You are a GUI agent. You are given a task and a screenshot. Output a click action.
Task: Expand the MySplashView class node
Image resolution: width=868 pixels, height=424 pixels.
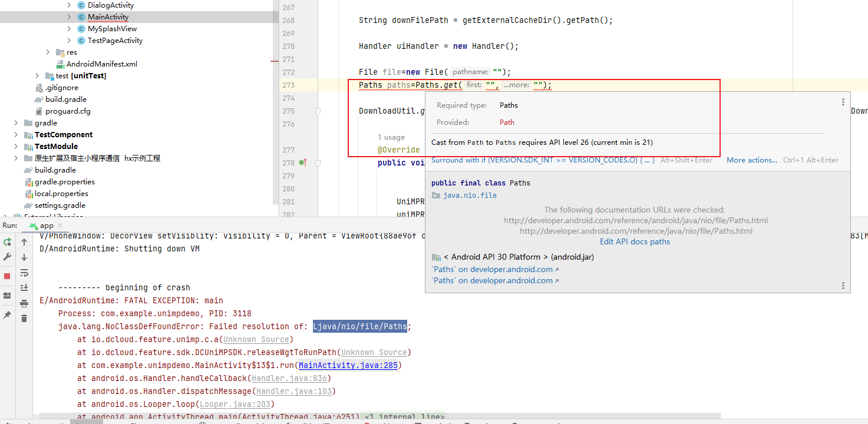point(70,29)
